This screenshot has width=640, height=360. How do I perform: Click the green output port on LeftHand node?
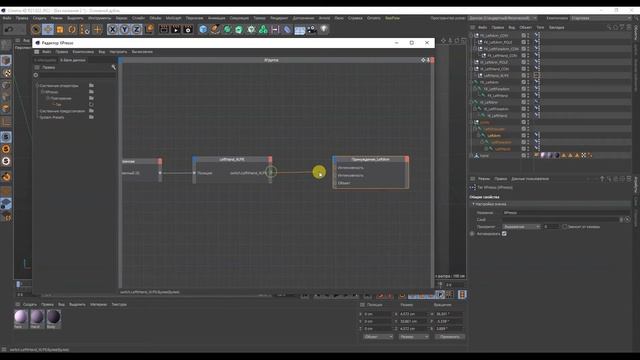click(271, 172)
